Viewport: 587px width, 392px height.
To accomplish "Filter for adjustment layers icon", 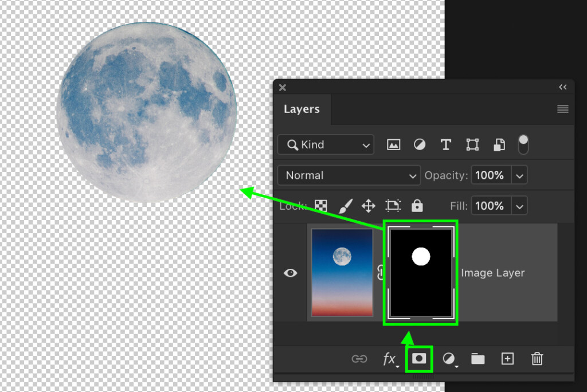I will (x=419, y=144).
